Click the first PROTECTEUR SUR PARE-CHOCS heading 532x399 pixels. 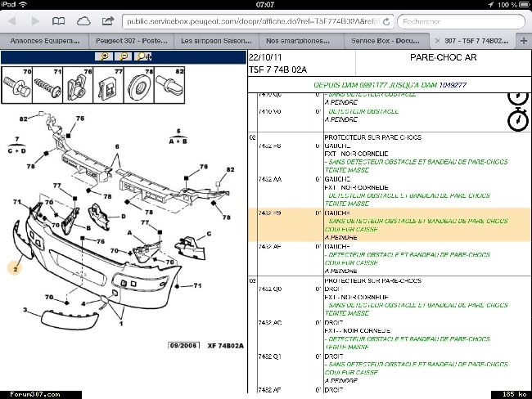[x=373, y=137]
